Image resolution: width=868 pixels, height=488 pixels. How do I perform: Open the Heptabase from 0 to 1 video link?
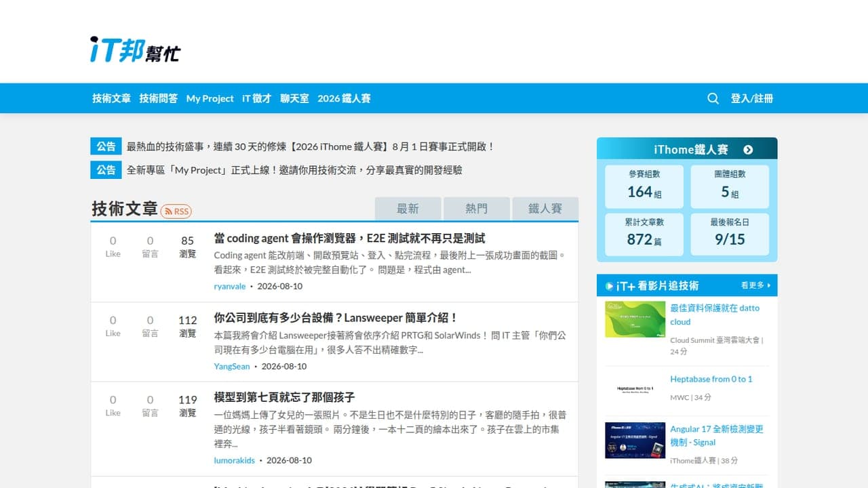pyautogui.click(x=711, y=379)
